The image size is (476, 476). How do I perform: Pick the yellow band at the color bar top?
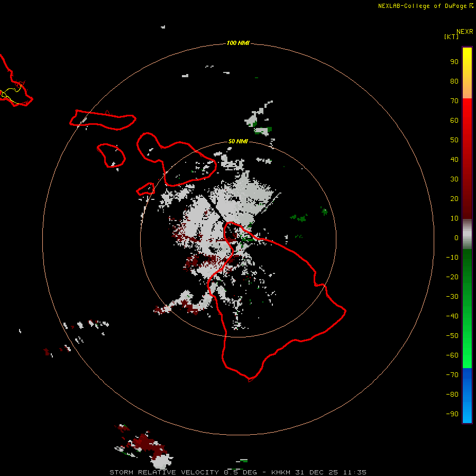click(467, 58)
